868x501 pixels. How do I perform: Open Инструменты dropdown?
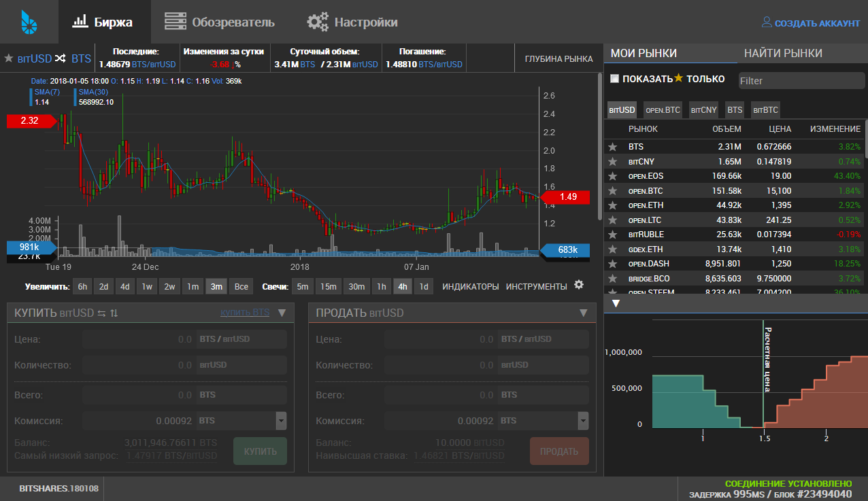pyautogui.click(x=536, y=287)
